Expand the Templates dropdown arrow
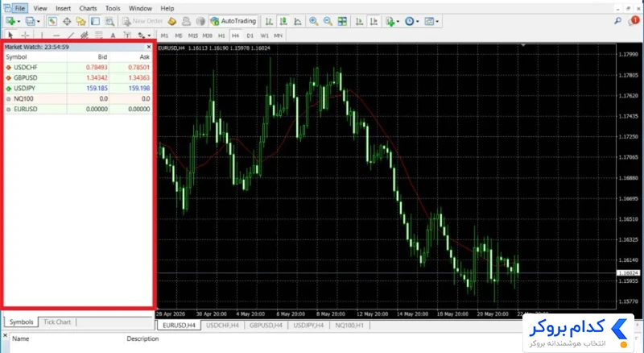The height and width of the screenshot is (353, 644). pos(437,22)
